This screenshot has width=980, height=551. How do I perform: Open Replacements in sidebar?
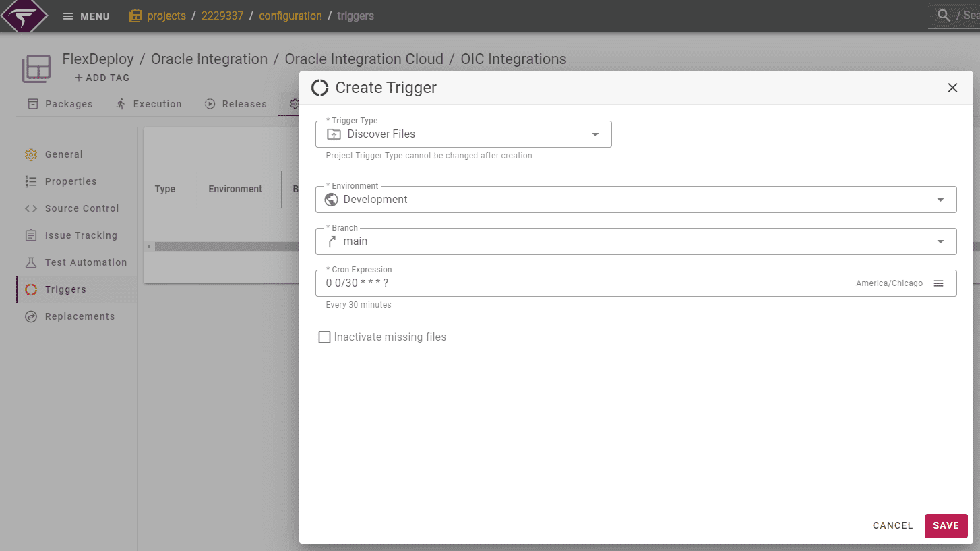pos(80,316)
